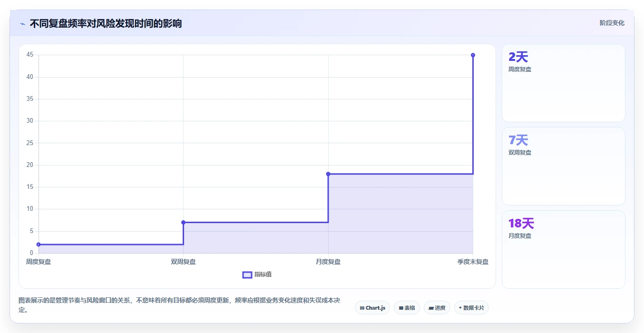Select the 7天 双周复盘 card

click(564, 166)
